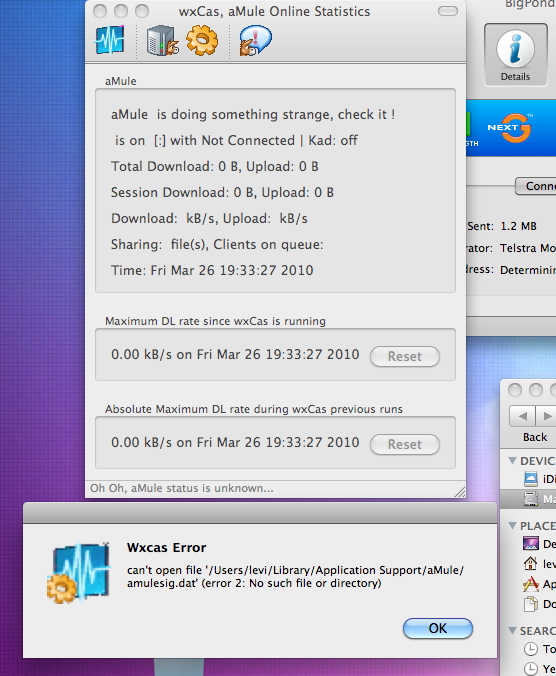Toggle the toolbar pill button in title bar
556x676 pixels.
click(448, 11)
